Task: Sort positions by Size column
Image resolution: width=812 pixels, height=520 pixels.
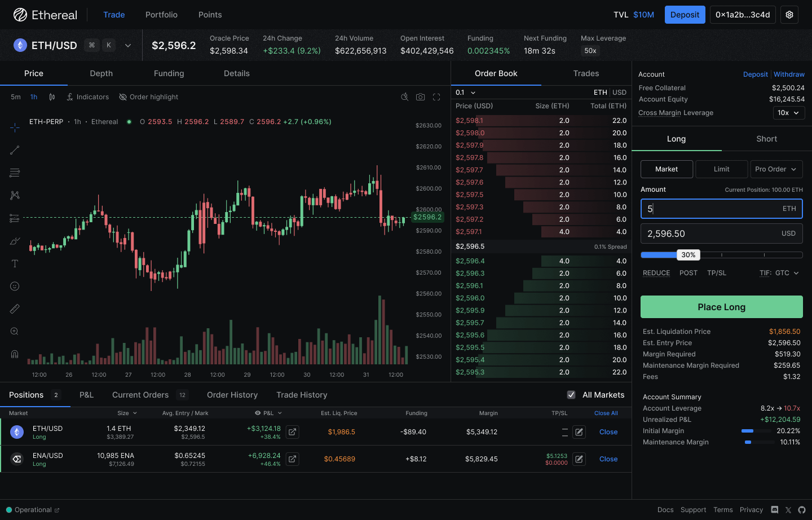Action: (x=127, y=413)
